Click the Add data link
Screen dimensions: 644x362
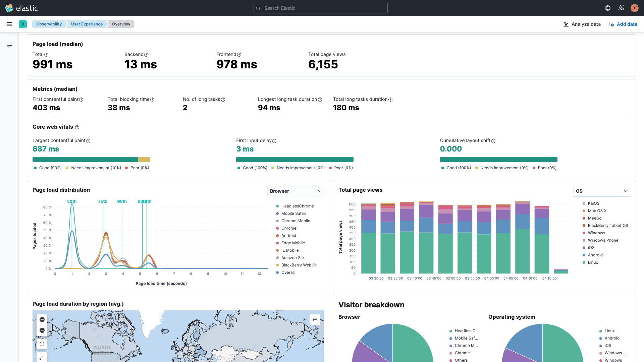(x=623, y=24)
